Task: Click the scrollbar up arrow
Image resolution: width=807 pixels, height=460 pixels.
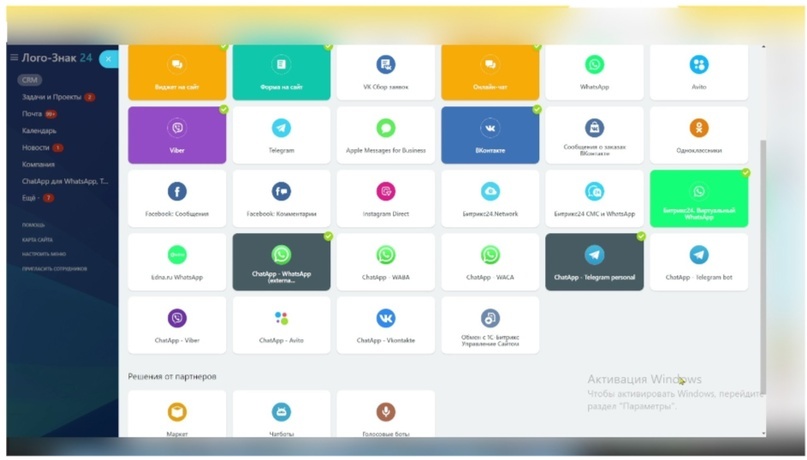Action: pyautogui.click(x=763, y=47)
